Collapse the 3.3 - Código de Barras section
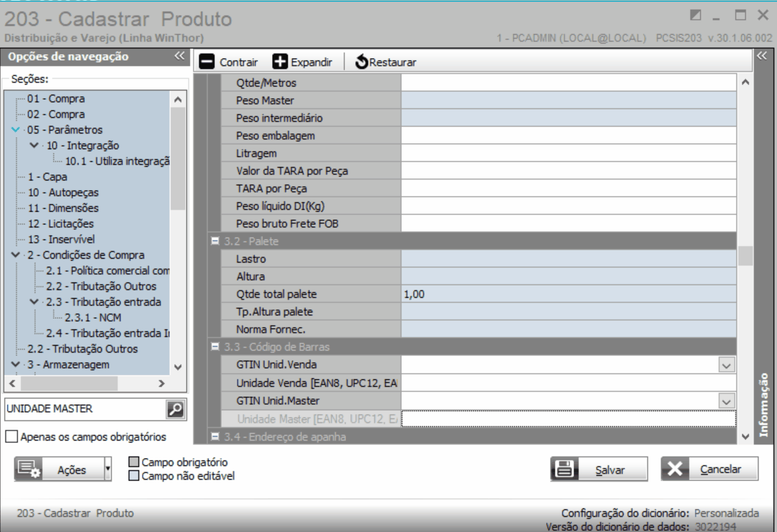 215,347
